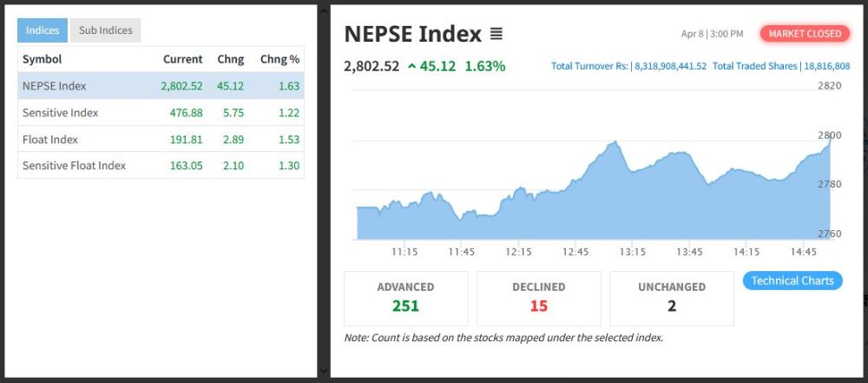Sort by the Symbol column header

[42, 59]
